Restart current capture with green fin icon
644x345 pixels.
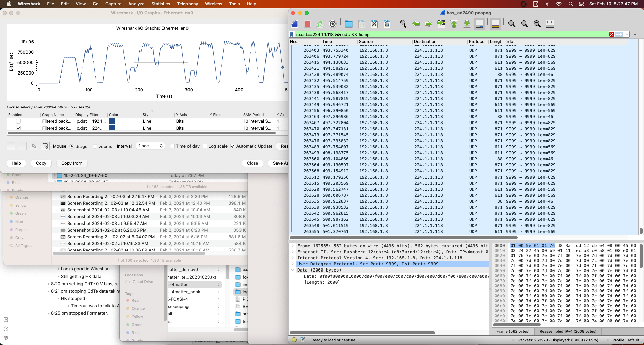pyautogui.click(x=320, y=24)
